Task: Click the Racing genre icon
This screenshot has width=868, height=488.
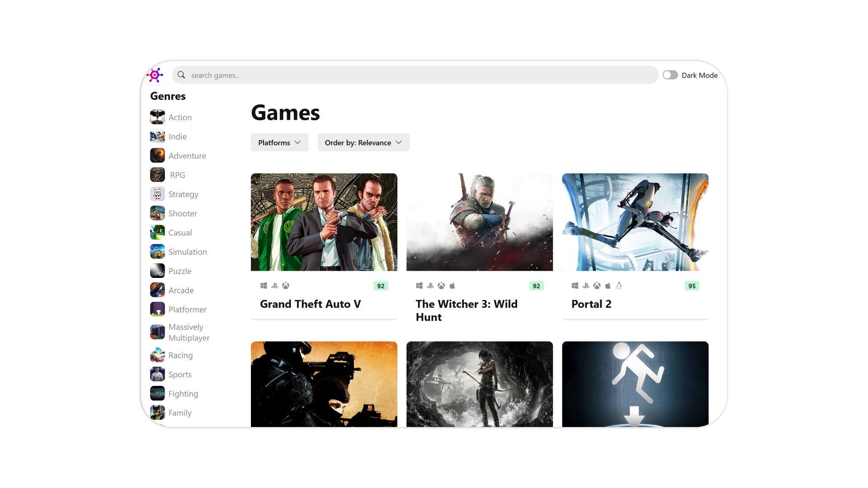Action: point(157,355)
